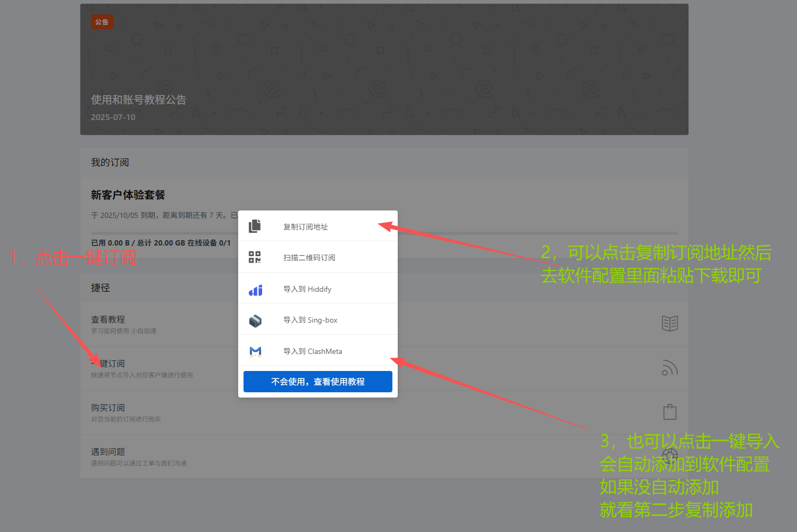The height and width of the screenshot is (532, 797).
Task: Choose 导入到 ClashMeta option
Action: (x=313, y=351)
